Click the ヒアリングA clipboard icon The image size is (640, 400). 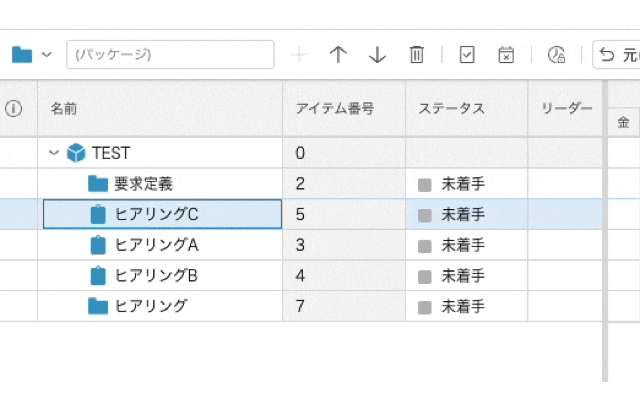coord(98,245)
